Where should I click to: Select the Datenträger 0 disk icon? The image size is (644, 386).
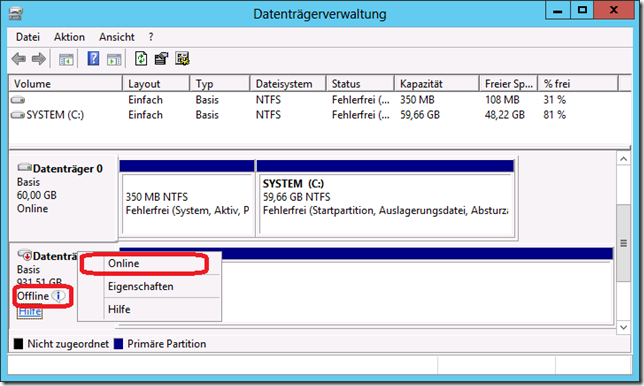point(25,168)
